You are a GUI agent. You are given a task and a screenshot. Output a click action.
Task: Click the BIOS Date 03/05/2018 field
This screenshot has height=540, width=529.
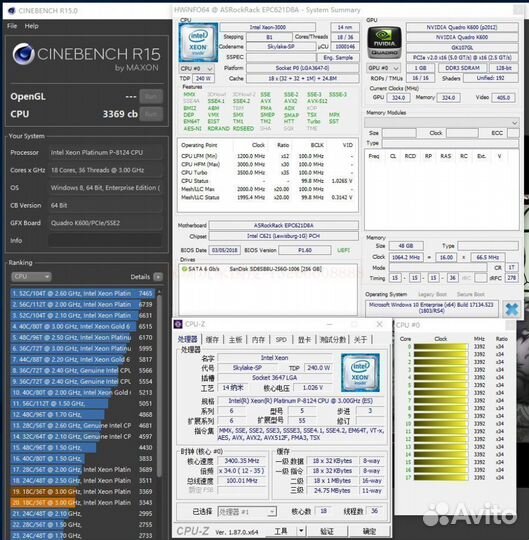(225, 250)
